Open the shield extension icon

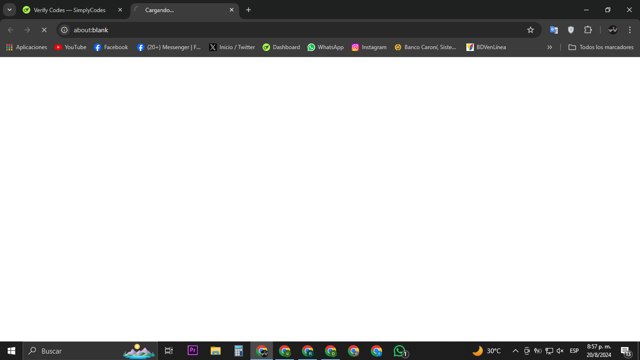tap(571, 30)
